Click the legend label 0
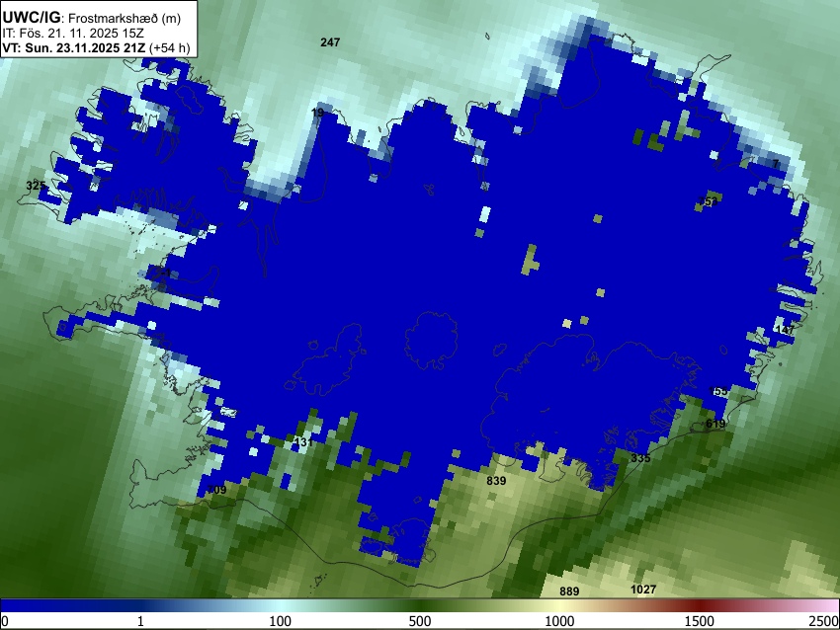This screenshot has width=840, height=630. (x=5, y=621)
